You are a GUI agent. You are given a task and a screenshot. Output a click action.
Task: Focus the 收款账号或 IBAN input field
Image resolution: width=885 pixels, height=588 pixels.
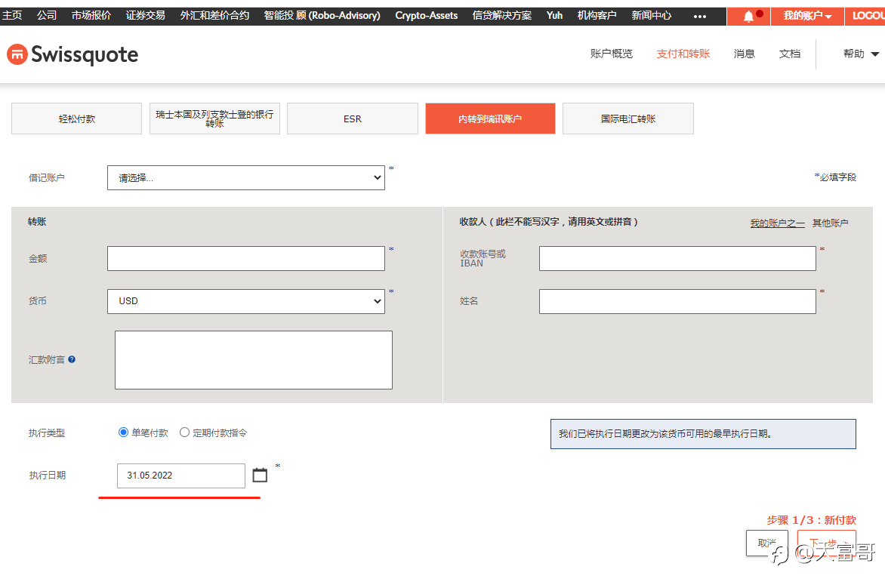677,258
